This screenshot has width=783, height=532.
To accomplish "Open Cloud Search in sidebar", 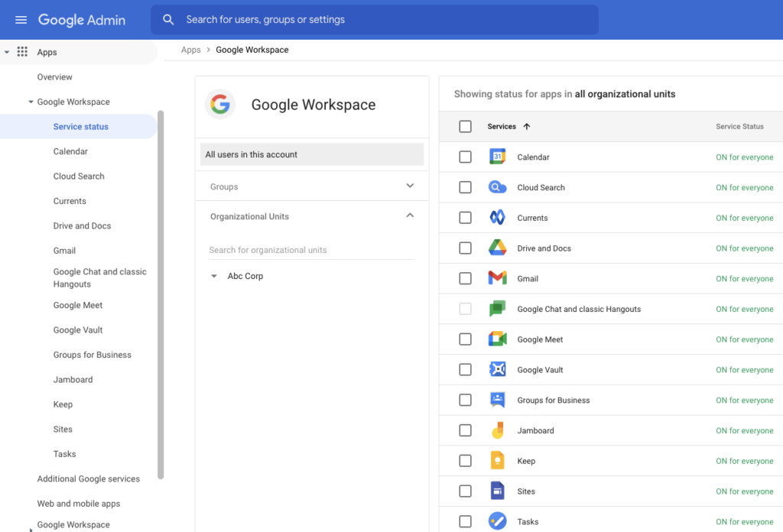I will pyautogui.click(x=79, y=176).
